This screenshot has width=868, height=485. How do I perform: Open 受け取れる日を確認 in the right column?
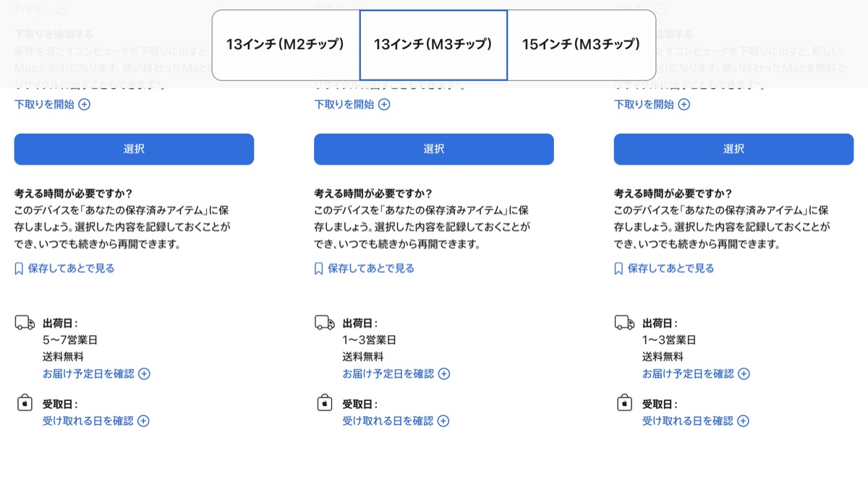coord(687,421)
